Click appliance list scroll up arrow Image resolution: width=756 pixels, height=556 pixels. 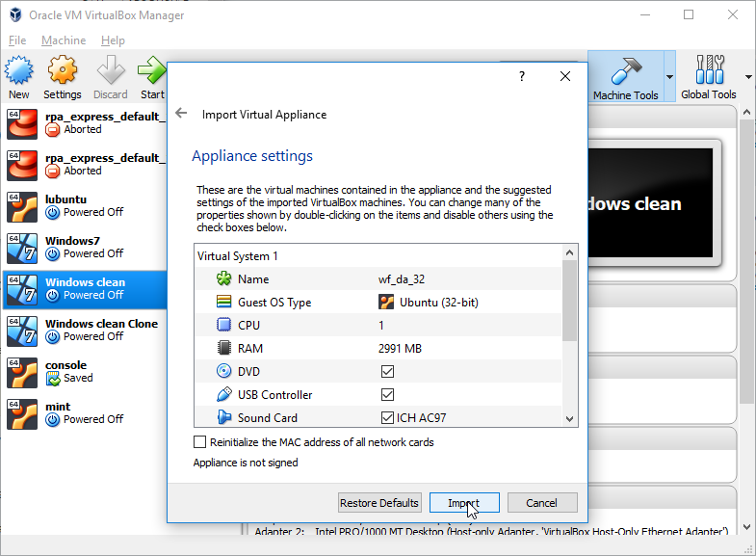[x=569, y=252]
